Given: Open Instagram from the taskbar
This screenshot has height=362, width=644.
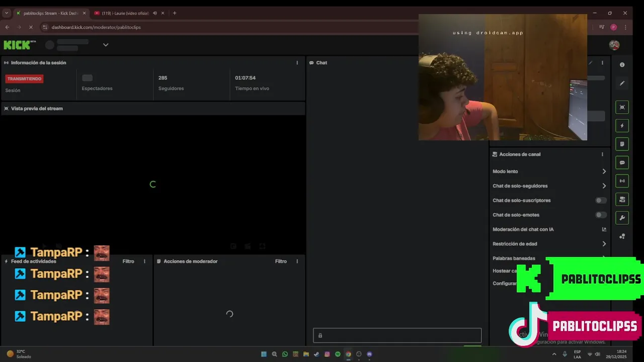Looking at the screenshot, I should (x=327, y=354).
